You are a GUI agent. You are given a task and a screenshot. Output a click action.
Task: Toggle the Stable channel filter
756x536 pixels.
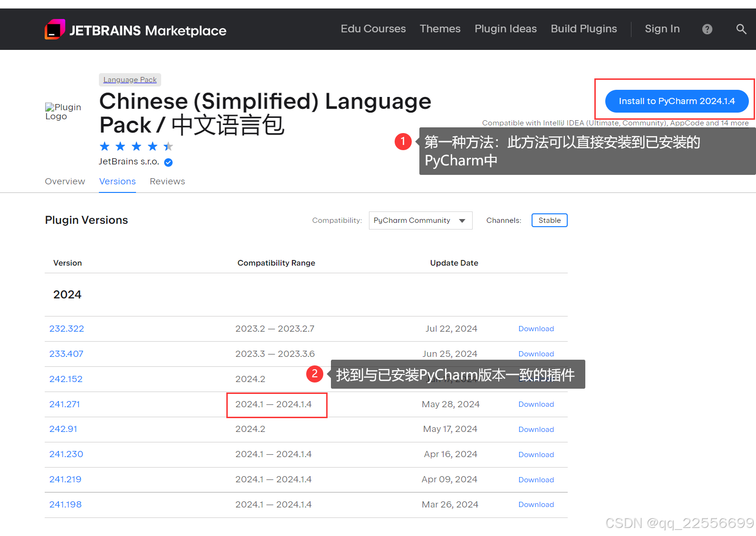[549, 220]
